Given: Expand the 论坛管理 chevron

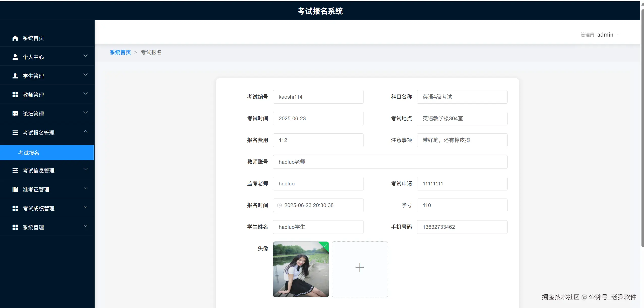Looking at the screenshot, I should point(86,113).
